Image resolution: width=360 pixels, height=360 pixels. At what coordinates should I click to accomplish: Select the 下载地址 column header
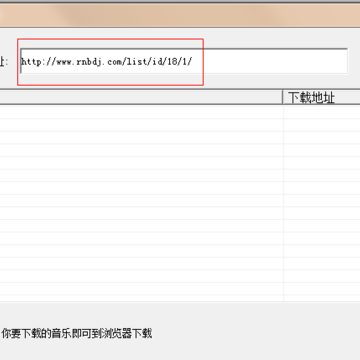(322, 97)
